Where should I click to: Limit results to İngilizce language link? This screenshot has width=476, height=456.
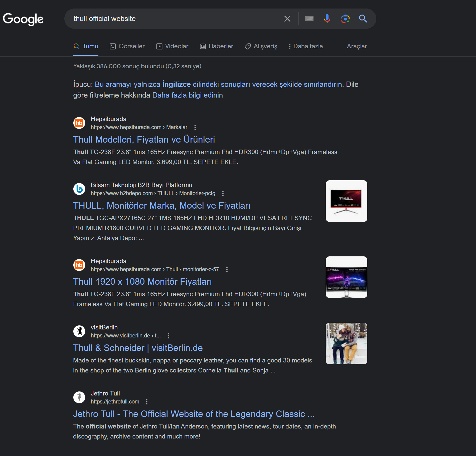pos(219,84)
